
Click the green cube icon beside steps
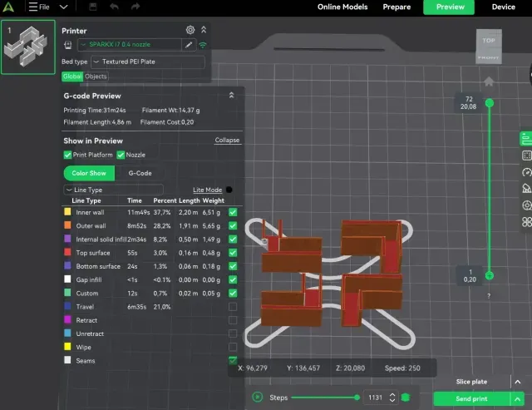tap(406, 398)
